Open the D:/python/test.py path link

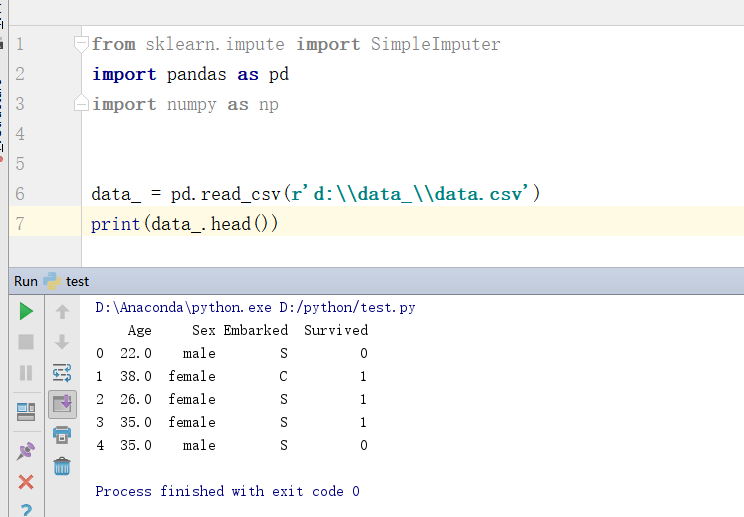click(347, 307)
